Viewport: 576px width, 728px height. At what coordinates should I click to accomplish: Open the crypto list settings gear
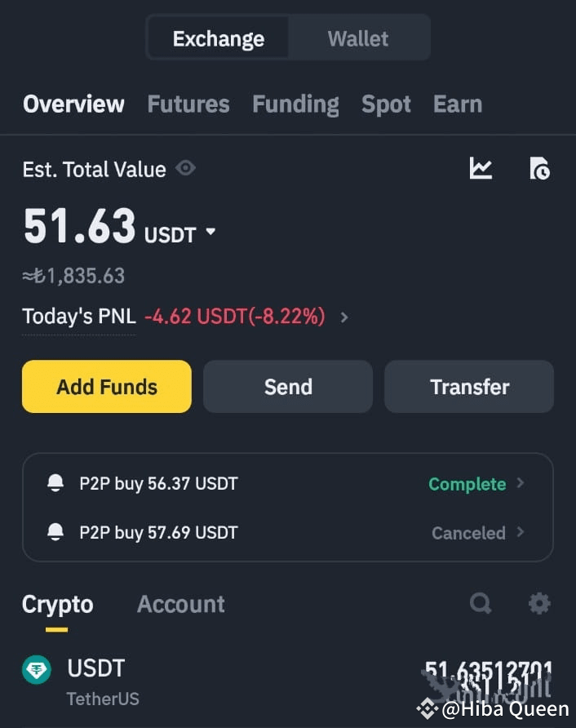point(539,603)
